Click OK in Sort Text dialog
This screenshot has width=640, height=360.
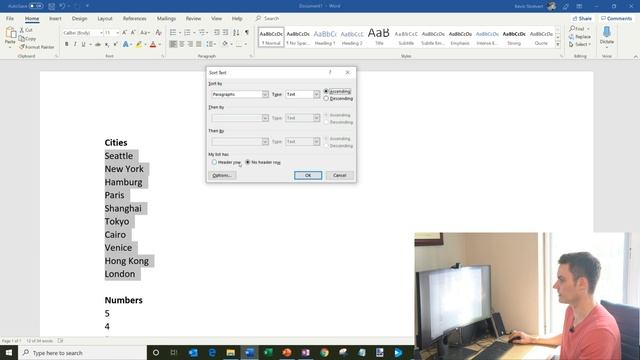[x=308, y=175]
